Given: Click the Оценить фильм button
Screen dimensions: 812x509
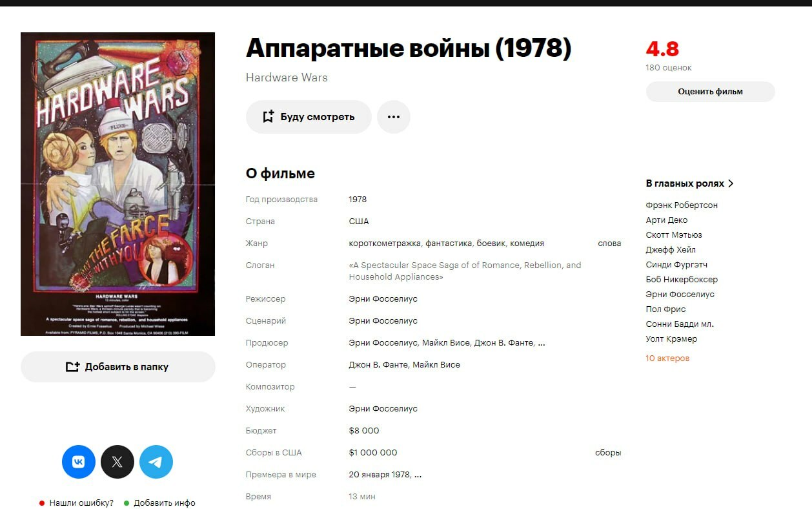Looking at the screenshot, I should coord(710,92).
